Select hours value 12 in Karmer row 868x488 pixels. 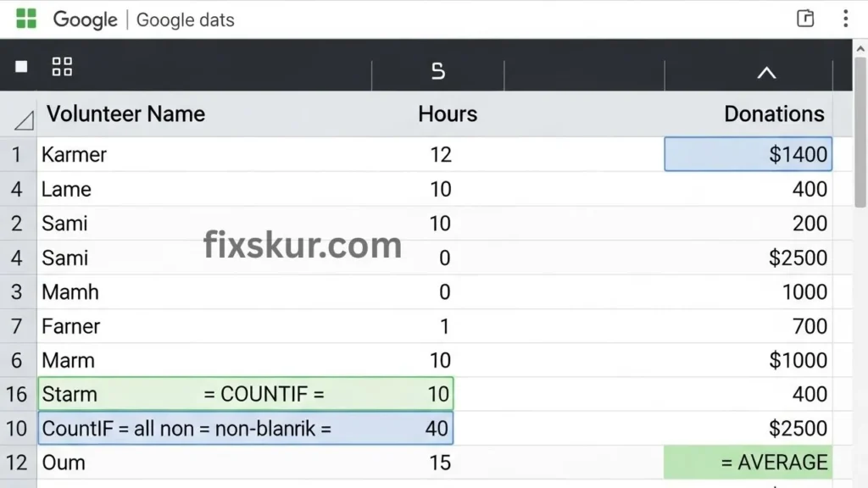tap(441, 154)
